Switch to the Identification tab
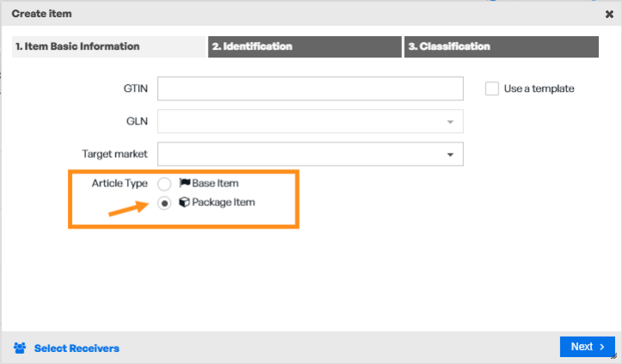This screenshot has height=364, width=622. click(x=305, y=47)
